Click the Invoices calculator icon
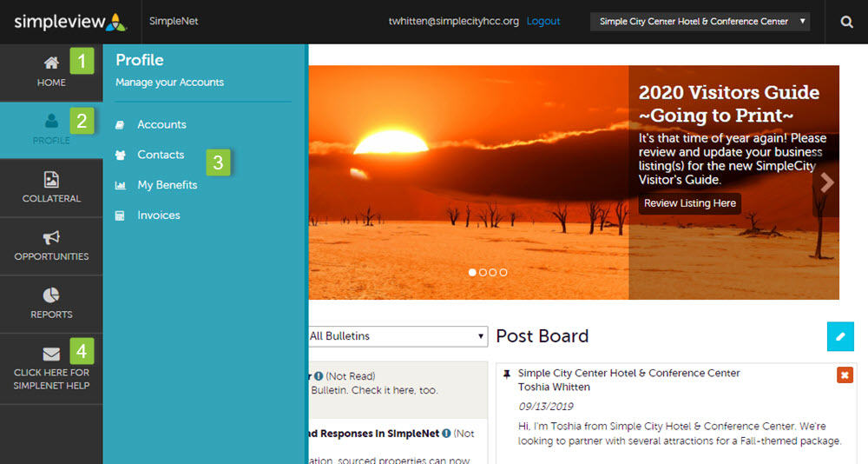Image resolution: width=868 pixels, height=464 pixels. [120, 215]
